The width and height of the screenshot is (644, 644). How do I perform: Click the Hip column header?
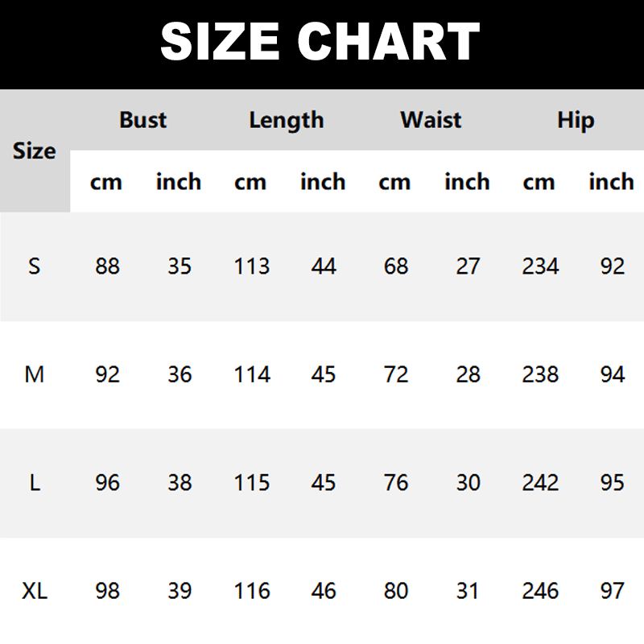click(575, 120)
